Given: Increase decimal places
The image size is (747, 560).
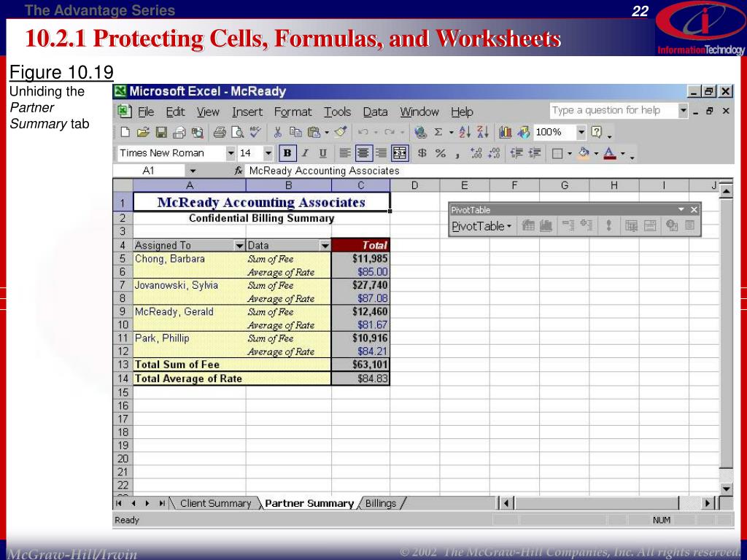Looking at the screenshot, I should click(476, 153).
